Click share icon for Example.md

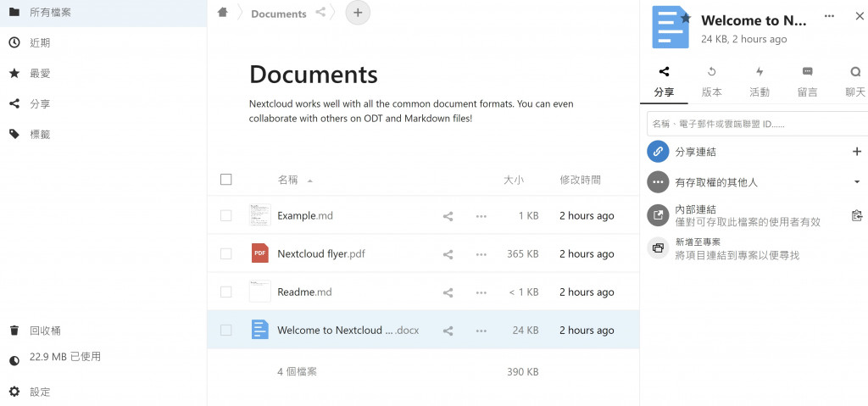pyautogui.click(x=448, y=216)
